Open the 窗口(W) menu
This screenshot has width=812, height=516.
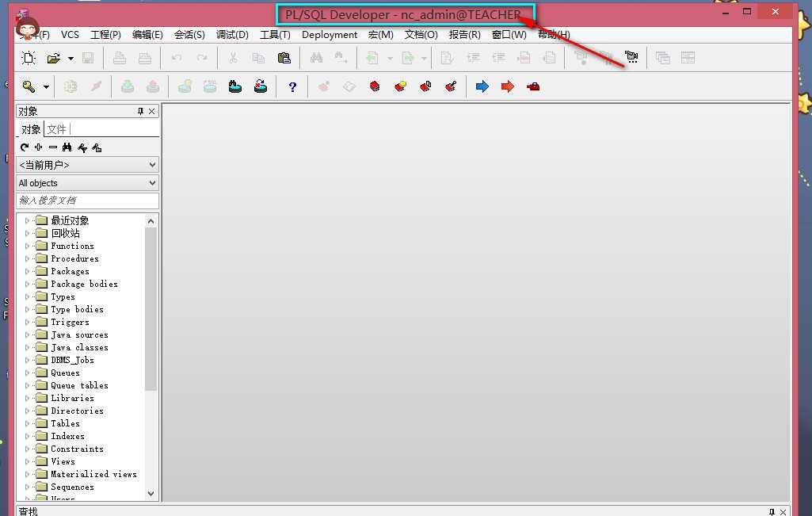(509, 35)
